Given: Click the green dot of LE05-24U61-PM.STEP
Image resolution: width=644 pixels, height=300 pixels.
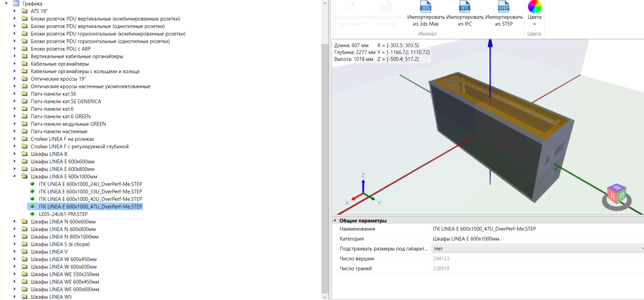Looking at the screenshot, I should (32, 214).
